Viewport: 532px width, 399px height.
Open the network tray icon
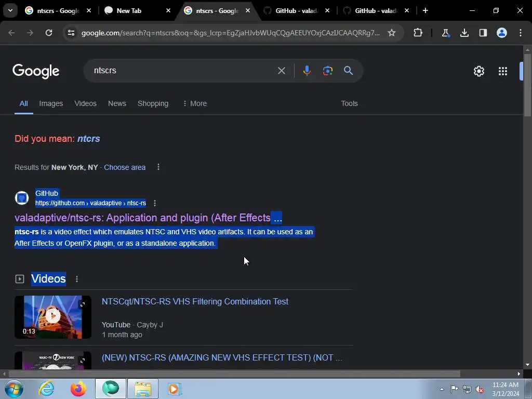click(467, 389)
